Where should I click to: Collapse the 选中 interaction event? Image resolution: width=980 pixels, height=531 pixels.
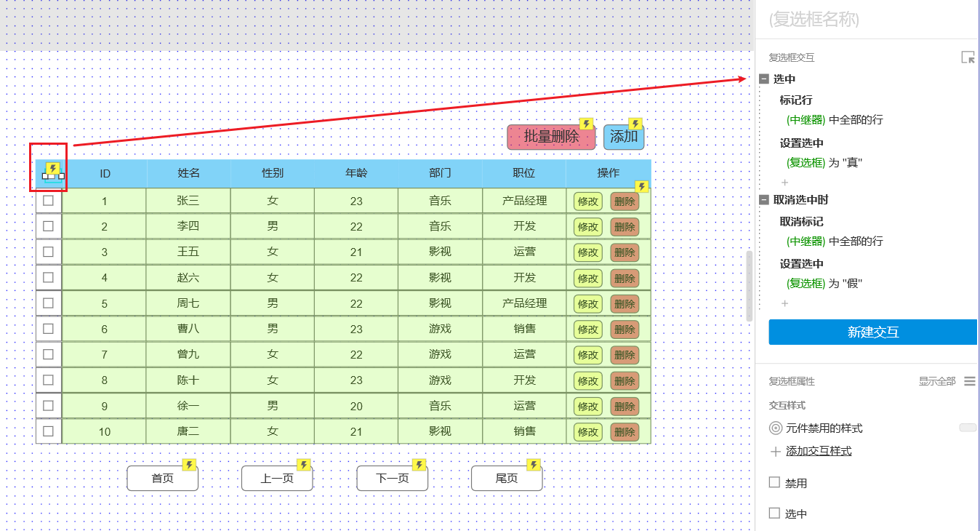[763, 79]
